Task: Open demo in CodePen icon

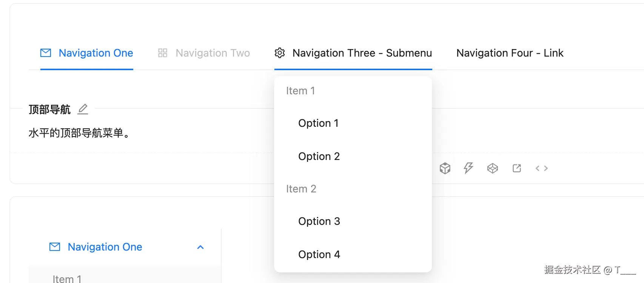Action: point(493,168)
